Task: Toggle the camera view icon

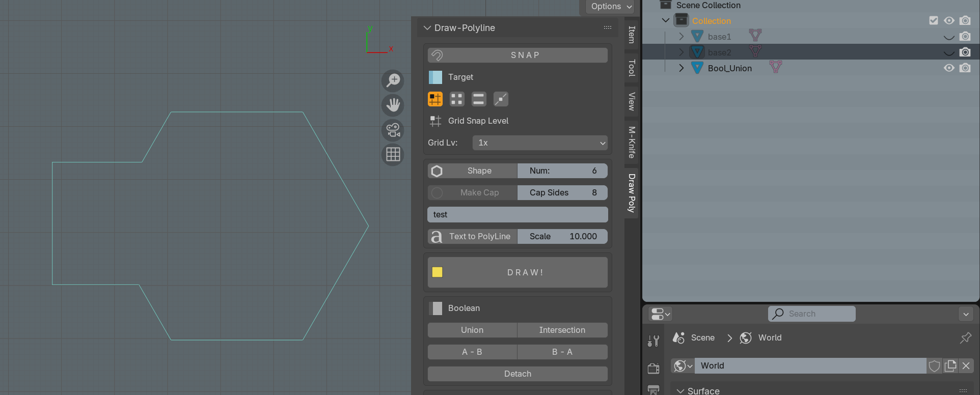Action: pyautogui.click(x=393, y=130)
